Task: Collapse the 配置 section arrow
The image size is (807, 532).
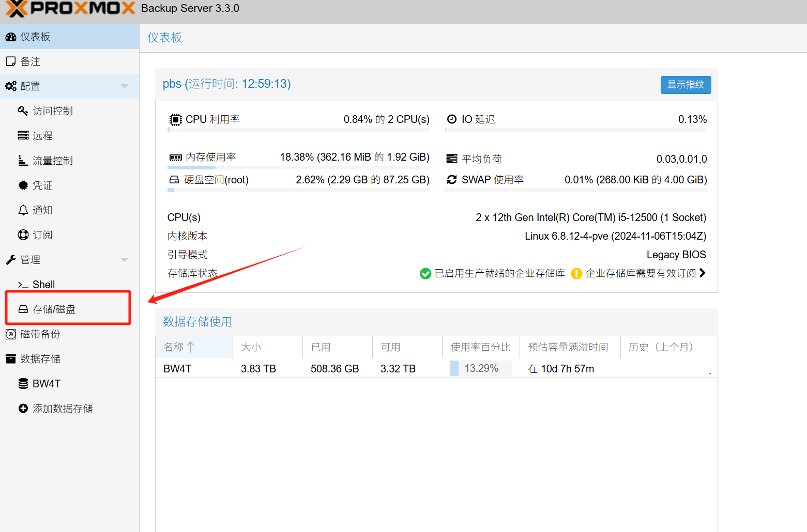Action: [x=124, y=86]
